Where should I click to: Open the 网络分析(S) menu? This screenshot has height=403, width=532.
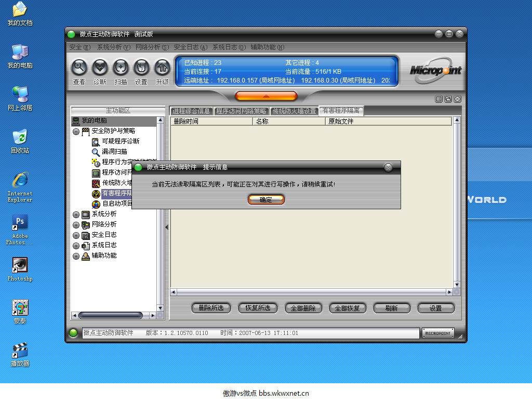coord(152,47)
